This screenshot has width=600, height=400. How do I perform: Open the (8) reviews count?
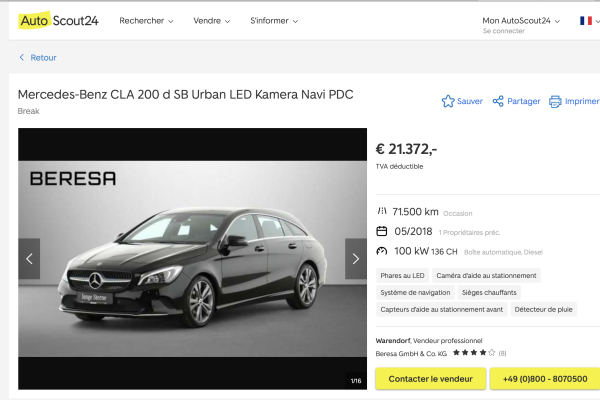tap(502, 354)
